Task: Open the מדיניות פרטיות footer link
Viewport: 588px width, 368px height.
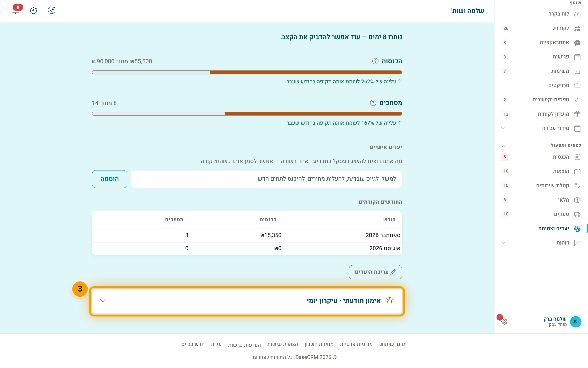Action: point(356,344)
